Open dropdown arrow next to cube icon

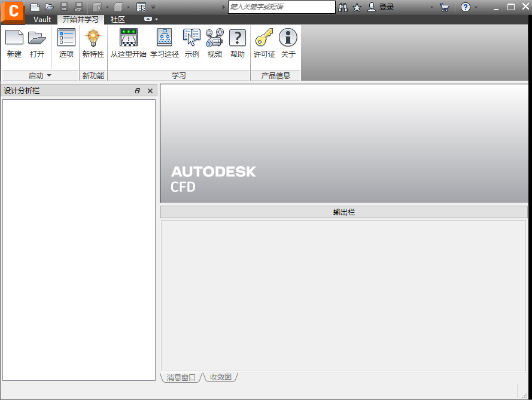(128, 7)
